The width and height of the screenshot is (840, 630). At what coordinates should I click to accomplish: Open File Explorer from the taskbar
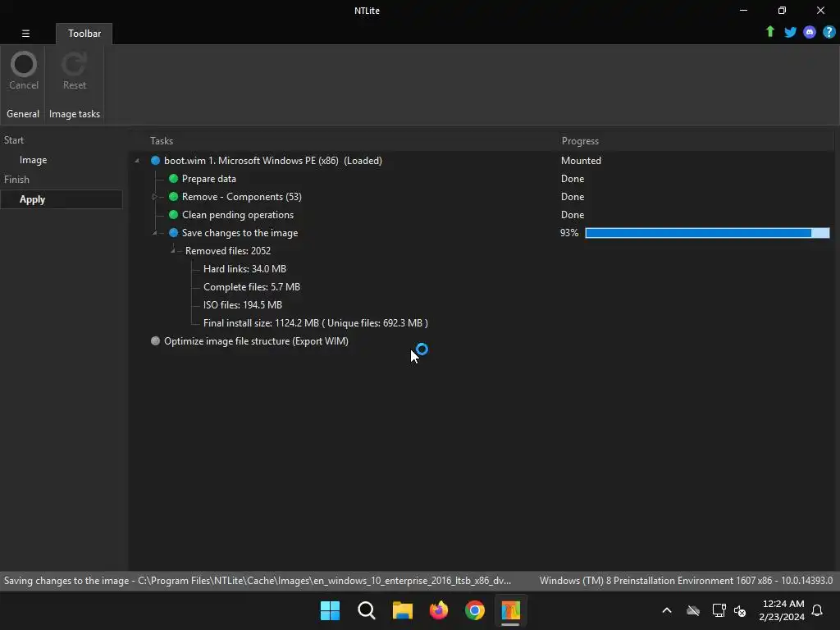pos(402,610)
